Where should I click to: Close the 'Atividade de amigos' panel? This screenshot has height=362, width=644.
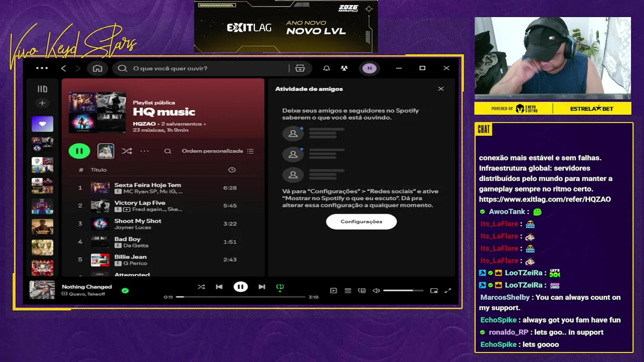click(x=441, y=89)
